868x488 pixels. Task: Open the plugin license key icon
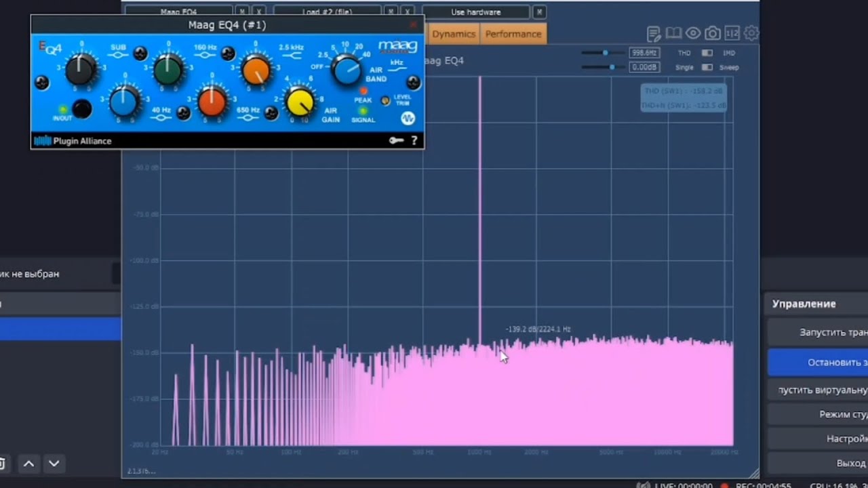[x=396, y=140]
